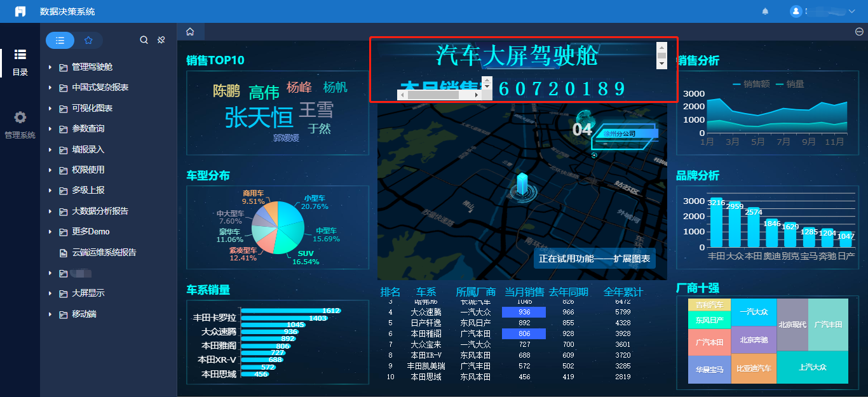Expand the 中国式复杂报表 folder arrow
Screen dimensions: 868x397
coord(50,88)
